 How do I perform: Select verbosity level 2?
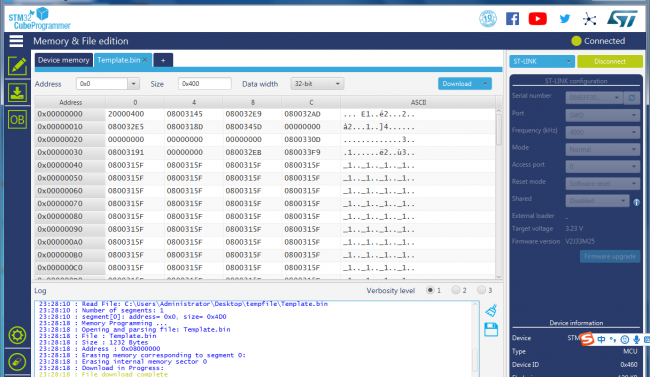point(456,290)
